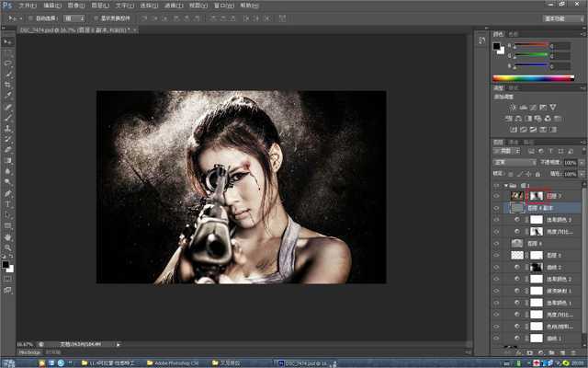Open the layer filter type dropdown
588x368 pixels.
[506, 151]
